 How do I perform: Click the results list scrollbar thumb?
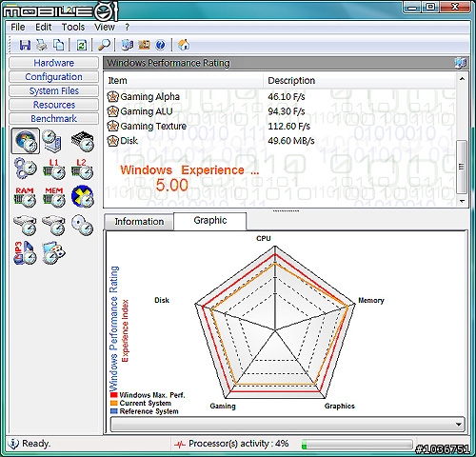462,167
